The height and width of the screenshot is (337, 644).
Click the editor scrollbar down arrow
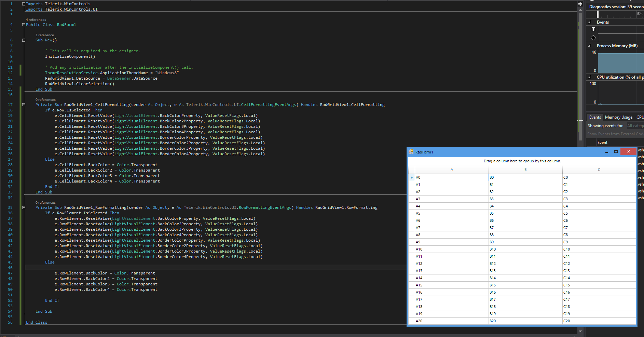[x=580, y=331]
